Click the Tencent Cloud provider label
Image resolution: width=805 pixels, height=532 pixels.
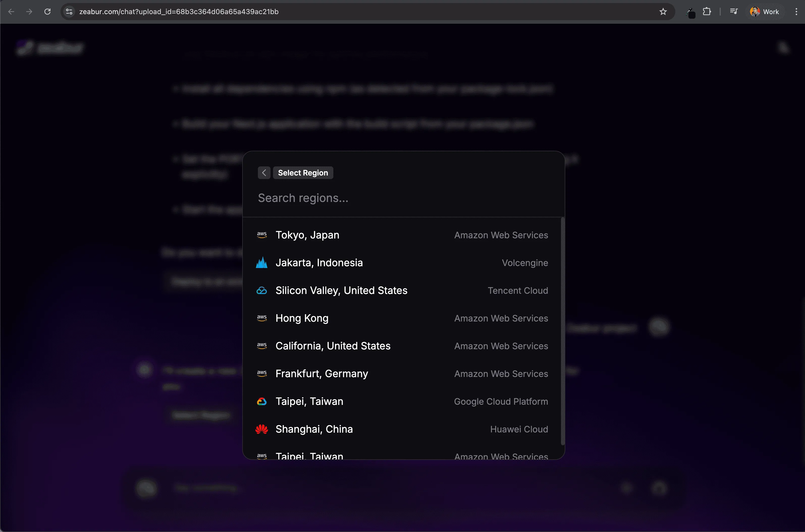coord(518,290)
